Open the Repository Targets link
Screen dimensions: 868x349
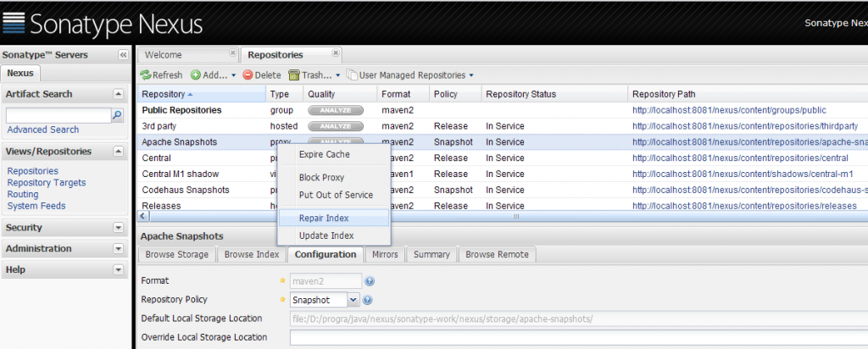coord(47,183)
